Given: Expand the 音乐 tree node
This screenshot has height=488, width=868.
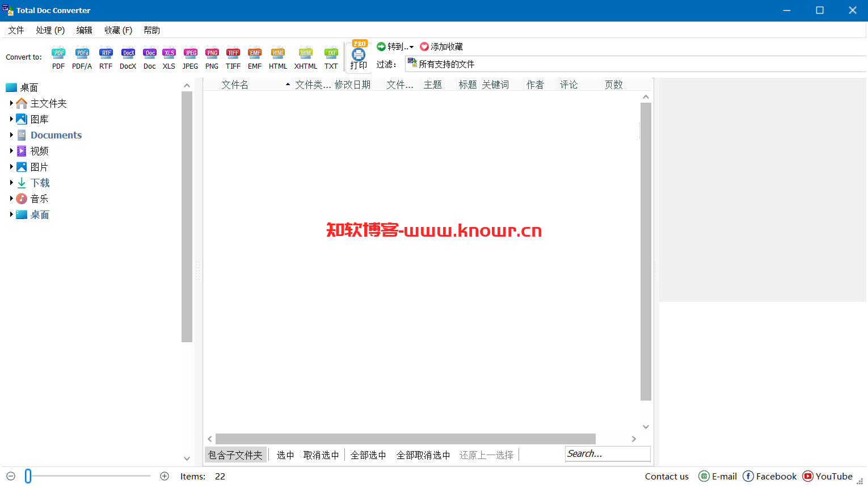Looking at the screenshot, I should pos(11,199).
